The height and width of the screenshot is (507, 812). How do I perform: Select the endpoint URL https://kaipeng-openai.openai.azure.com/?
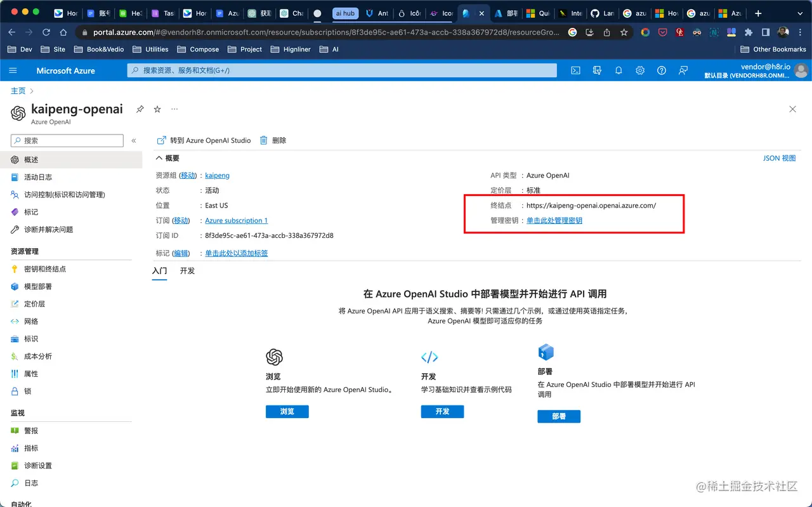591,206
